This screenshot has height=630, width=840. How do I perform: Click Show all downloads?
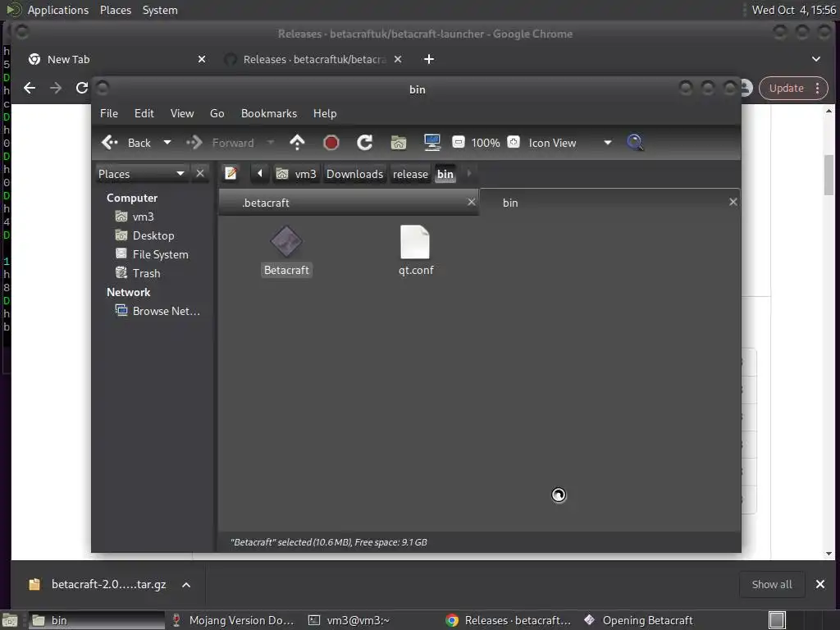click(x=772, y=584)
